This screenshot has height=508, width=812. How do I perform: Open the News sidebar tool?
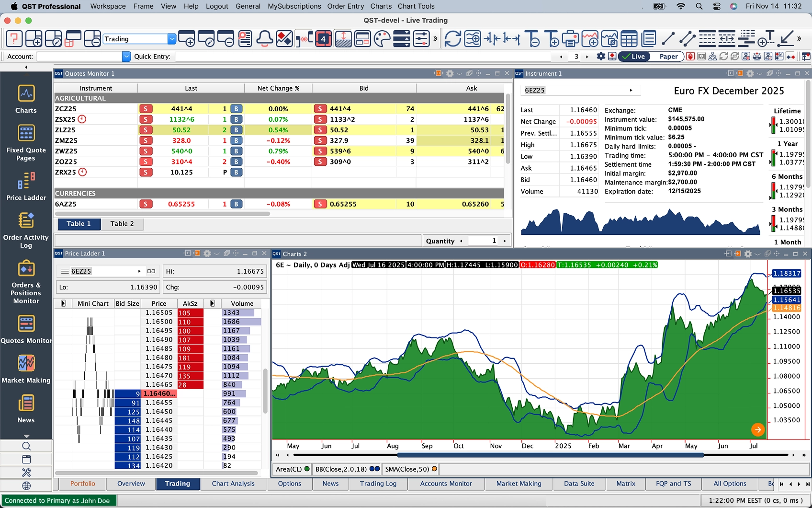pos(26,409)
